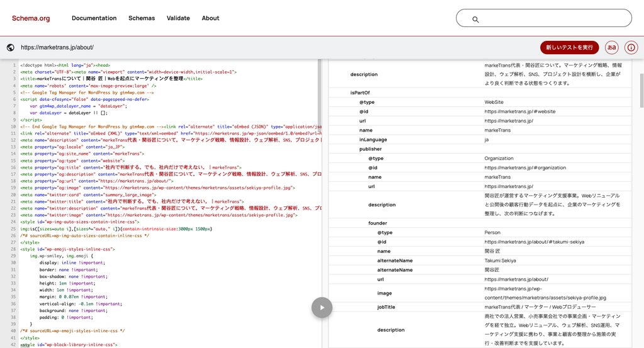Click the og:url meta line

96,181
